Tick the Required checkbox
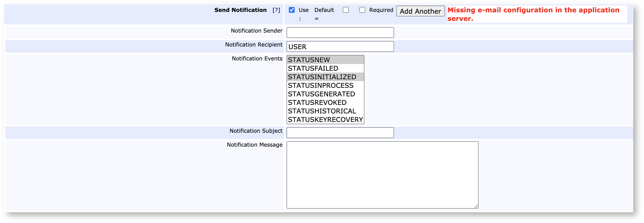The width and height of the screenshot is (644, 223). tap(362, 10)
